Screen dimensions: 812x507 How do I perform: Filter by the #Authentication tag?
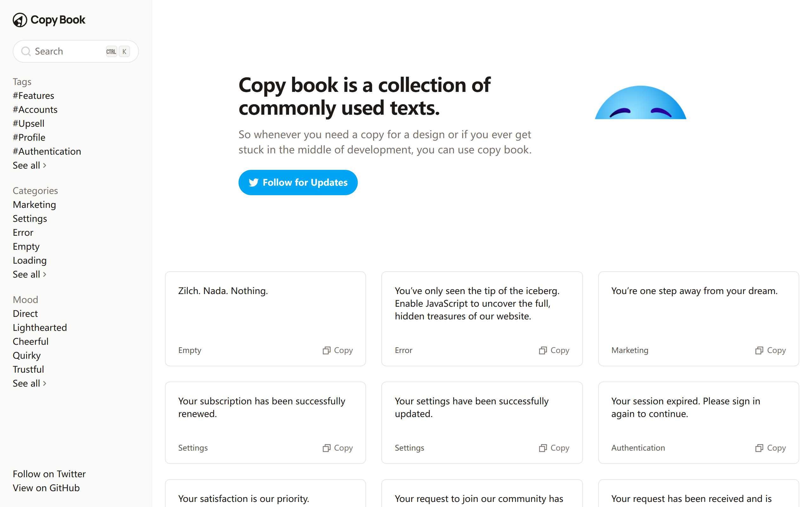[47, 151]
